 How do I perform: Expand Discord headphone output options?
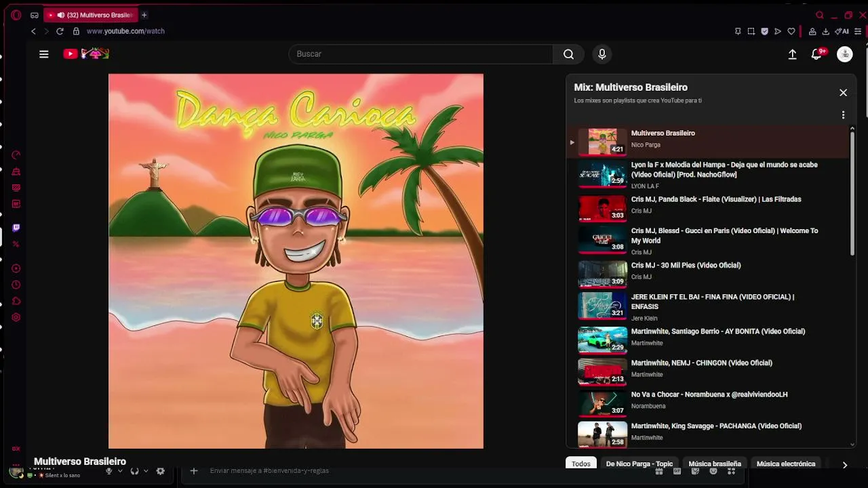(146, 471)
